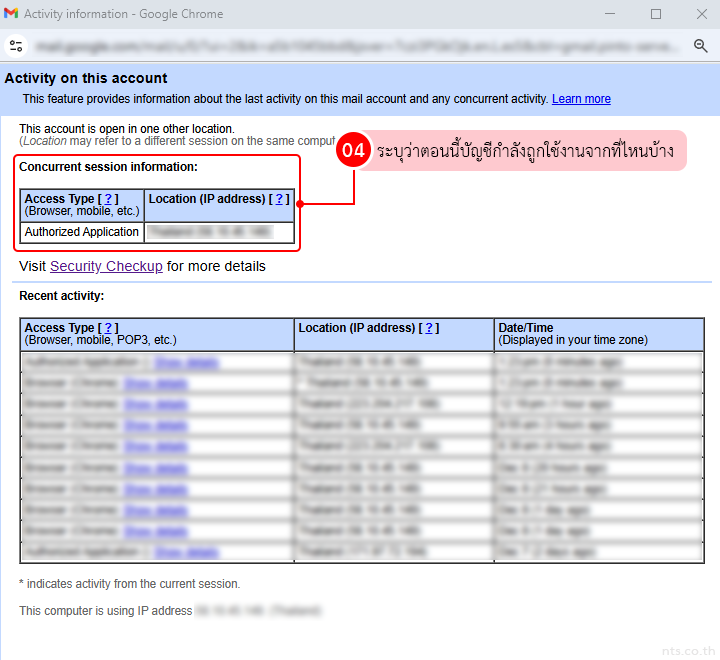Viewport: 720px width, 660px height.
Task: Click the ? help link beside Location in Concurrent session table
Action: (279, 199)
